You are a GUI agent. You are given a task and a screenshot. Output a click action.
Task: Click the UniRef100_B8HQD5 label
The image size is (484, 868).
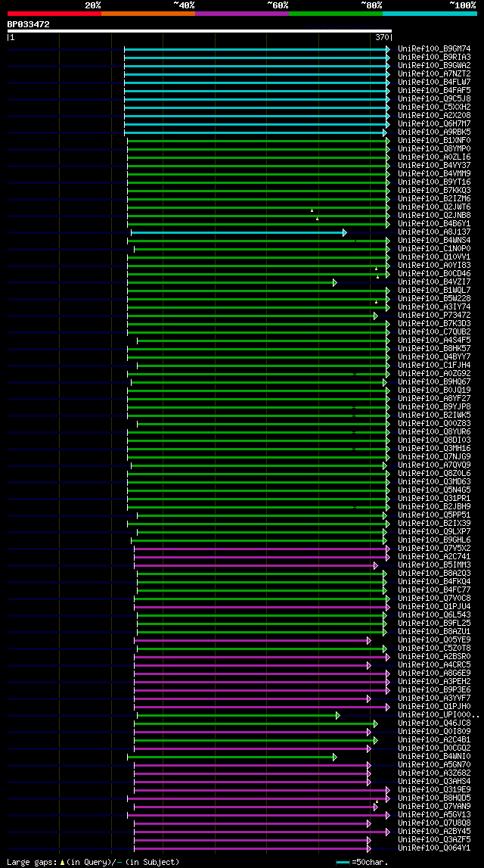pos(434,798)
